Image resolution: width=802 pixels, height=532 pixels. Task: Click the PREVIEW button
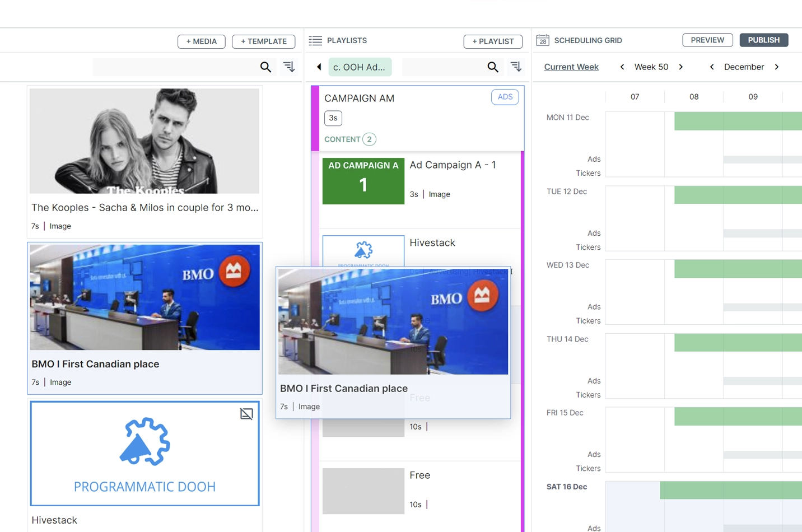pyautogui.click(x=707, y=40)
